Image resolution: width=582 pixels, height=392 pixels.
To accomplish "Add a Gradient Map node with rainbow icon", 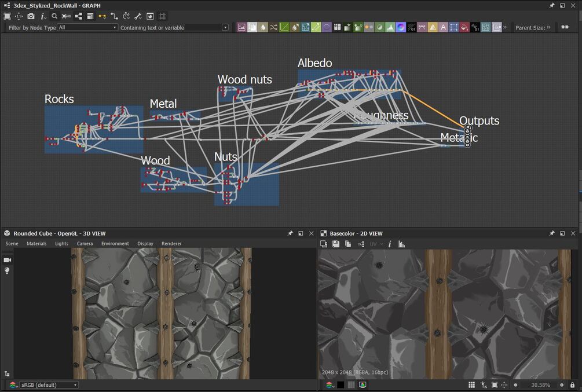I will pos(401,27).
